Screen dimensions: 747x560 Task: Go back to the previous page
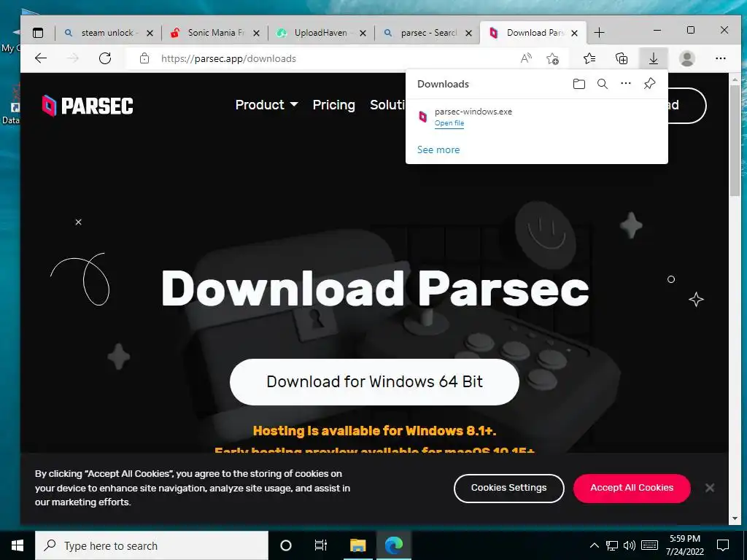tap(41, 58)
